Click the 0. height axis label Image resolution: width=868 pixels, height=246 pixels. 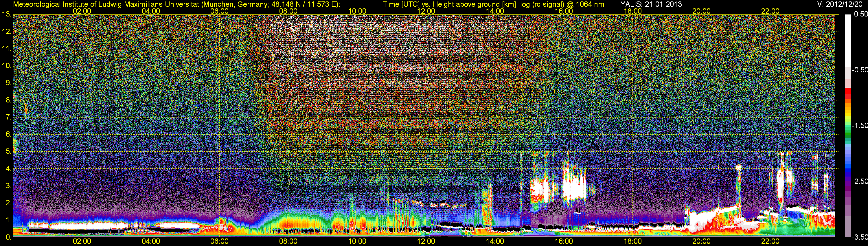[8, 238]
